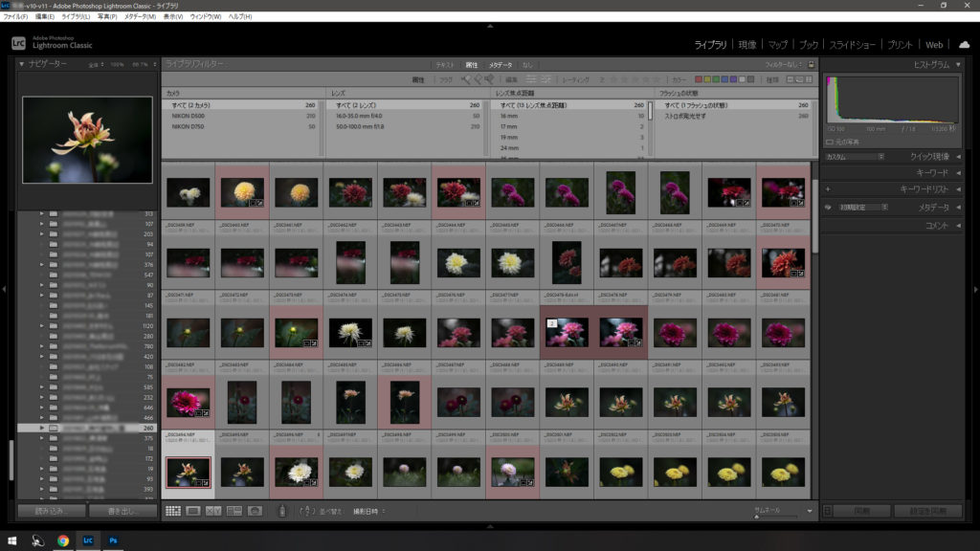Select NIKON D500 in camera filter
Image resolution: width=980 pixels, height=551 pixels.
pos(189,115)
